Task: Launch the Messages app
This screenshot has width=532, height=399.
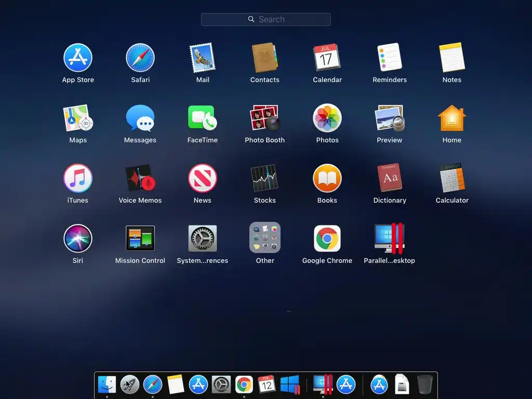Action: click(x=140, y=118)
